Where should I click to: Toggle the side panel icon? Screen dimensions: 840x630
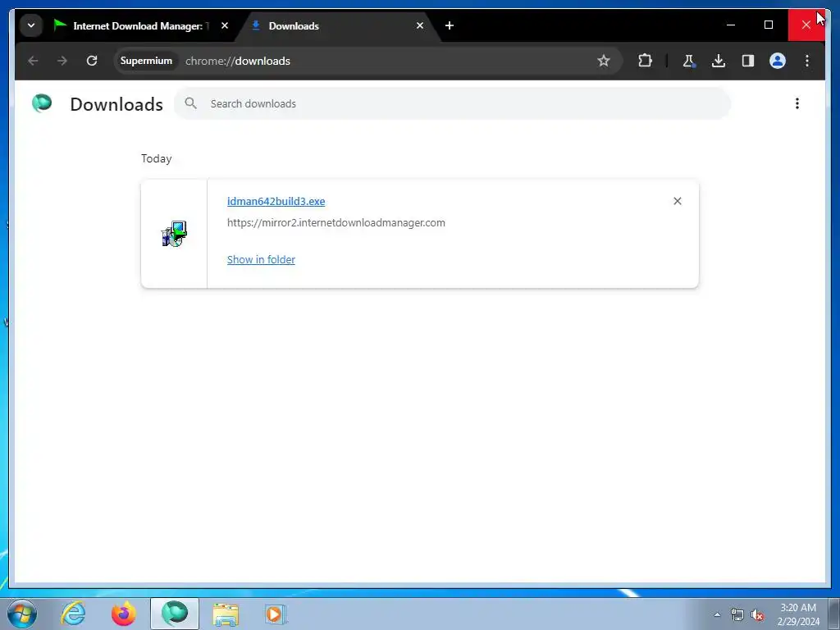click(x=748, y=61)
